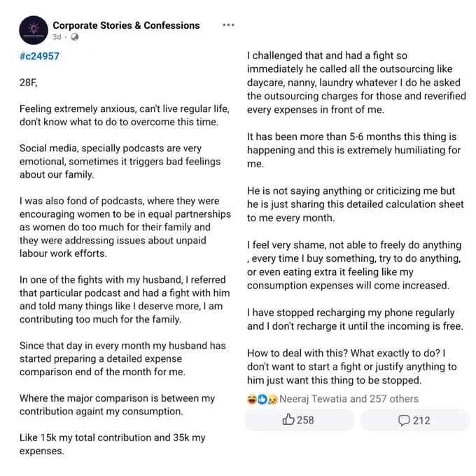The width and height of the screenshot is (476, 476).
Task: Click the 3d post timestamp
Action: (57, 37)
